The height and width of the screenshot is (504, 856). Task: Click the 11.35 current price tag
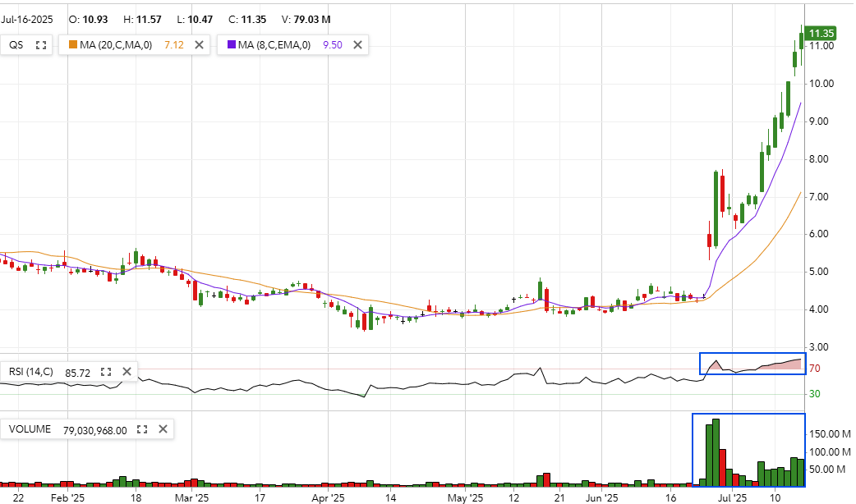821,34
